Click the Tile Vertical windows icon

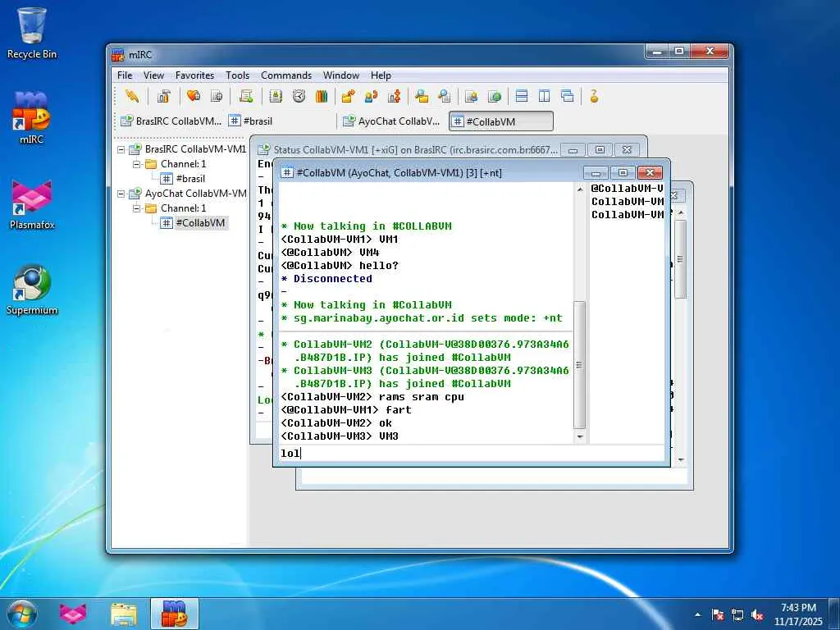[545, 97]
